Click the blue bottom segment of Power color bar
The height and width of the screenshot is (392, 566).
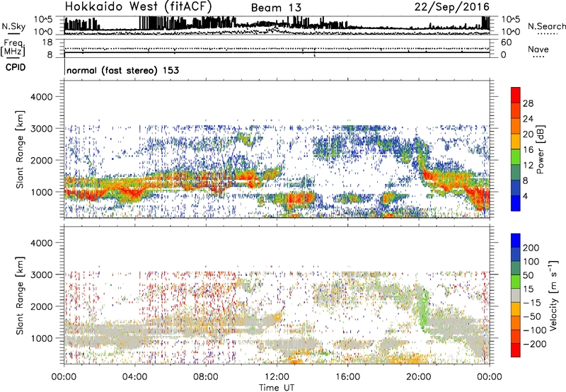click(x=516, y=203)
